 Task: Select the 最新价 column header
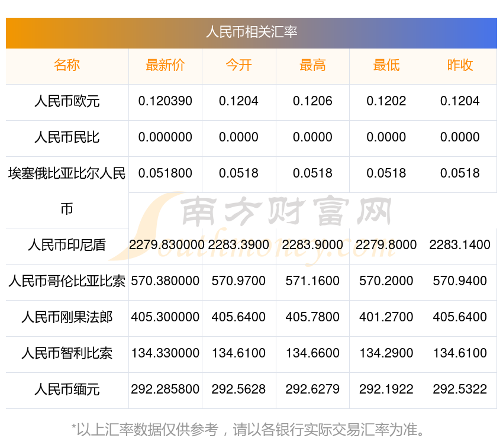tap(165, 65)
